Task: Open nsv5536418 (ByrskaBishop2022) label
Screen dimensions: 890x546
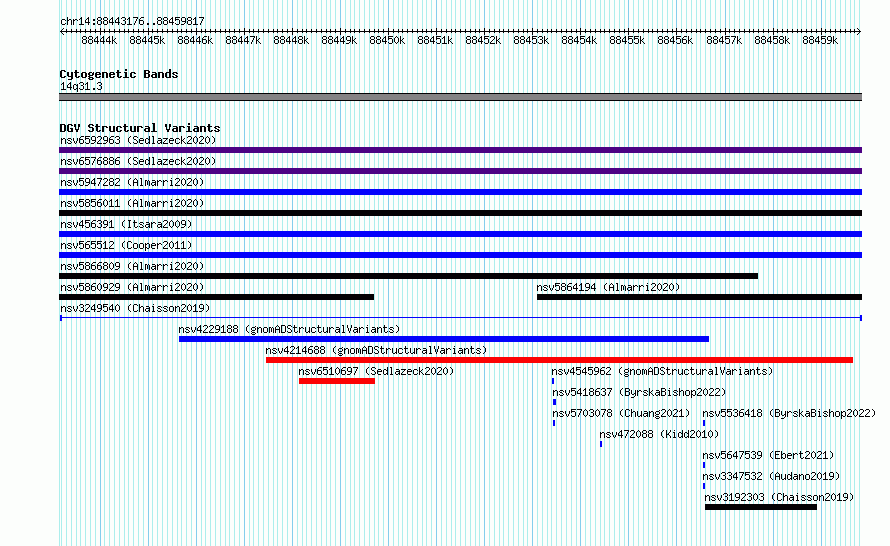Action: (x=789, y=413)
